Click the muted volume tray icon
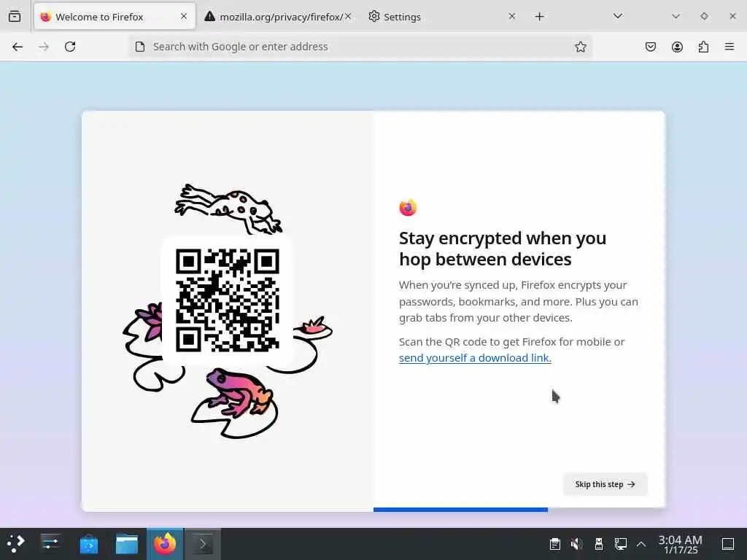Screen dimensions: 747x560 coord(576,544)
